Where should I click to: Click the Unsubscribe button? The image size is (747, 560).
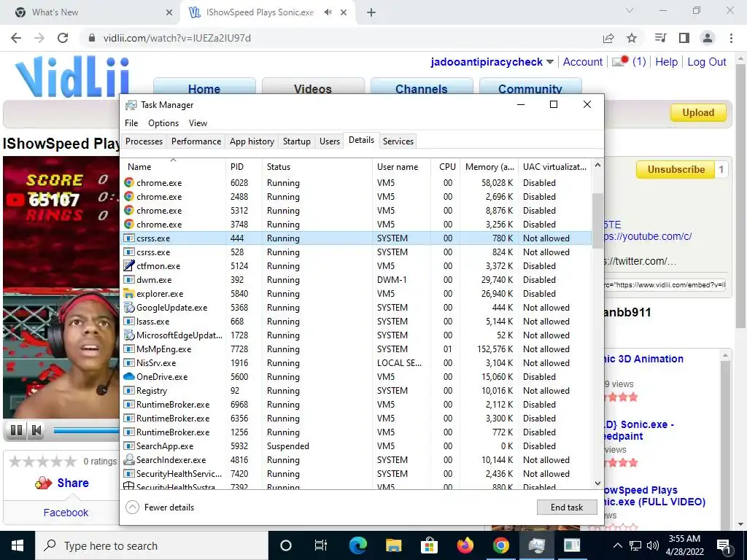coord(676,169)
